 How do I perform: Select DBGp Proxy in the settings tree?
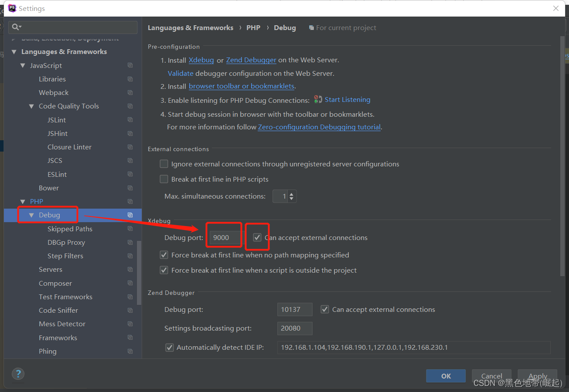coord(66,242)
